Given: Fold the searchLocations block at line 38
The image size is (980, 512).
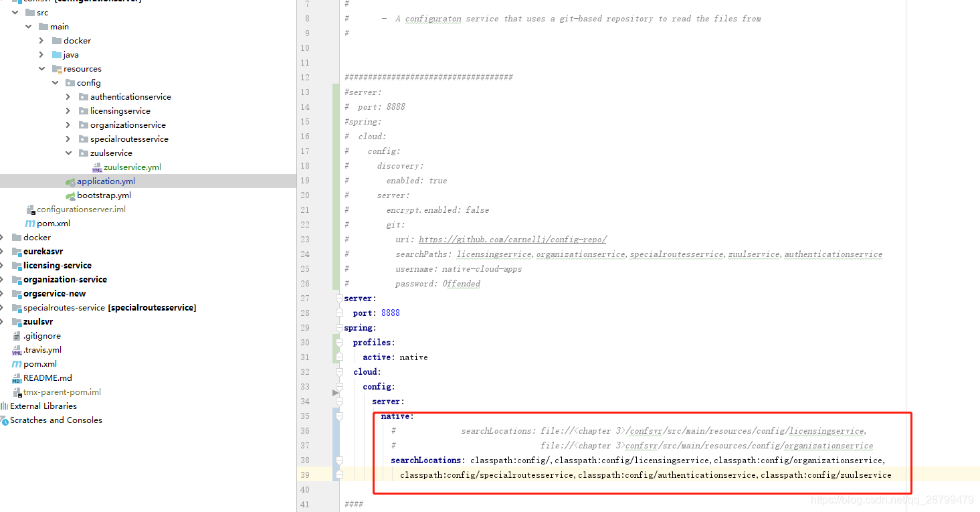Looking at the screenshot, I should [x=339, y=460].
